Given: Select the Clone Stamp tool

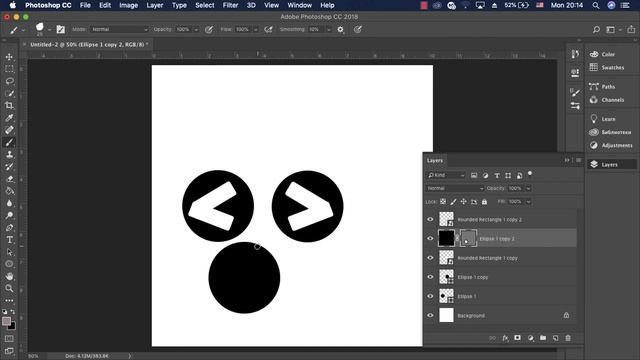Looking at the screenshot, I should pos(9,155).
